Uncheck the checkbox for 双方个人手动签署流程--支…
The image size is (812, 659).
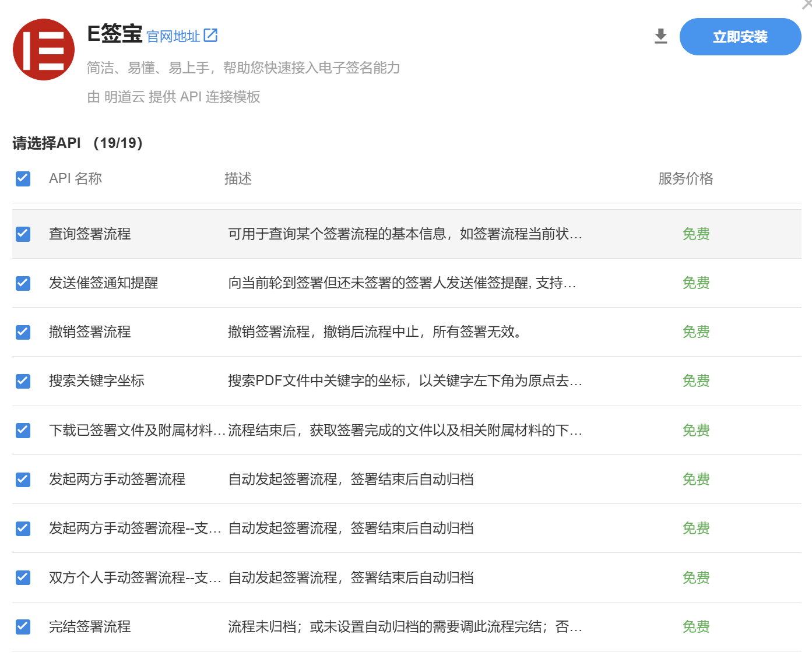pyautogui.click(x=23, y=577)
